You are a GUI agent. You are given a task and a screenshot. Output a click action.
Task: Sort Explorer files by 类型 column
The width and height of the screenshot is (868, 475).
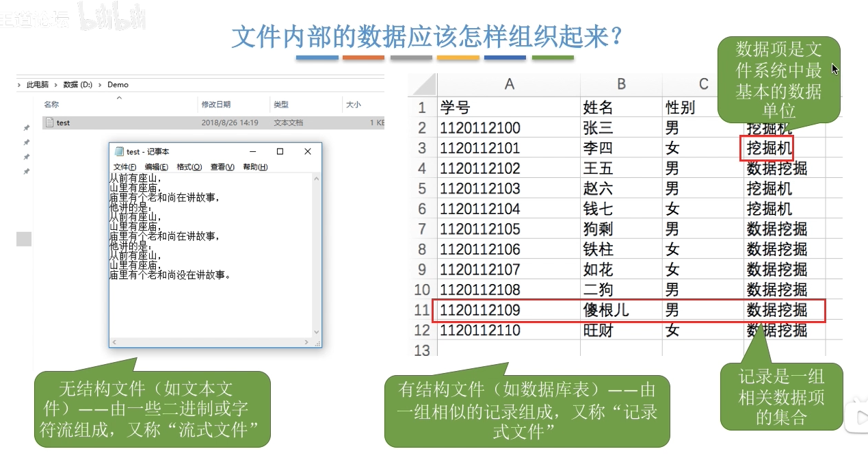coord(281,105)
